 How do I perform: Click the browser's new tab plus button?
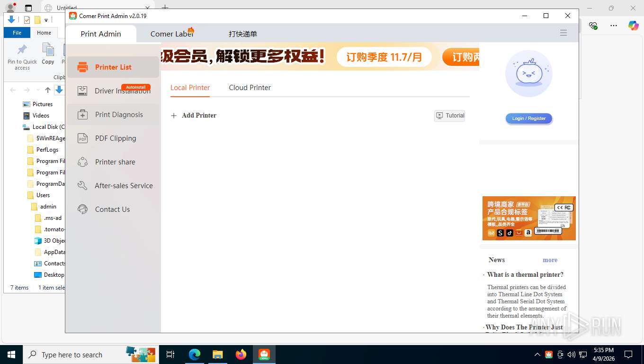point(165,8)
